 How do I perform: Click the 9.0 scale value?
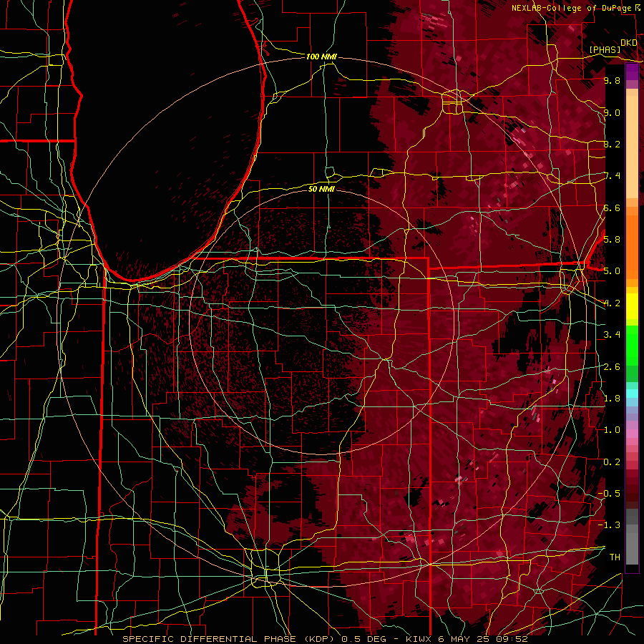[612, 112]
